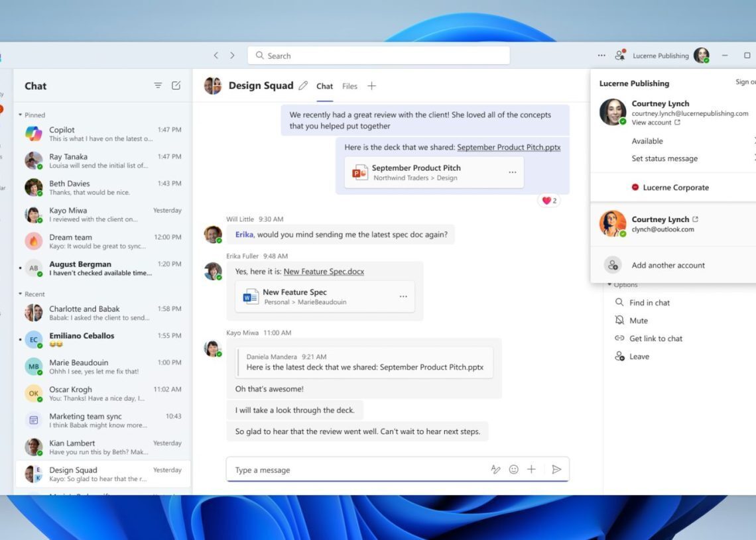Open more options on September Product Pitch file
Image resolution: width=756 pixels, height=540 pixels.
[x=512, y=172]
